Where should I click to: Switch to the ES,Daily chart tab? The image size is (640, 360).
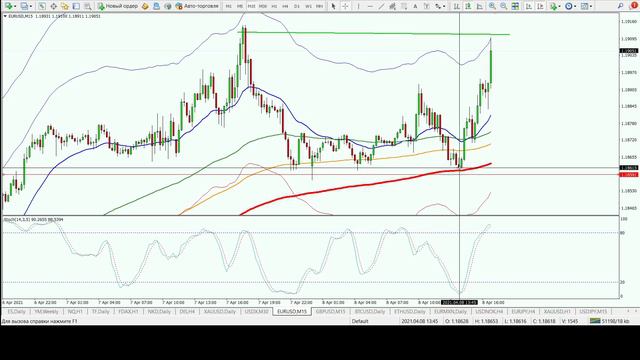[16, 311]
